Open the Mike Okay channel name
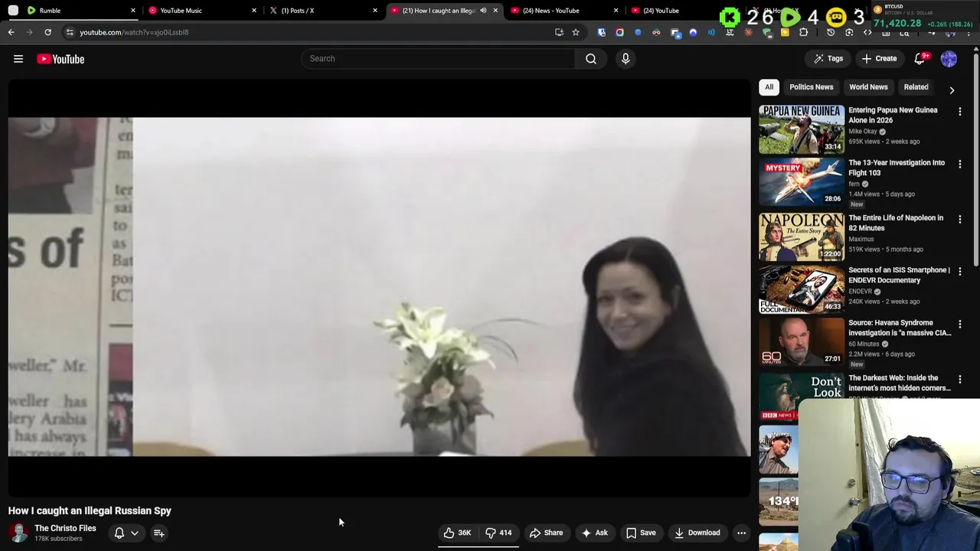 click(x=863, y=132)
